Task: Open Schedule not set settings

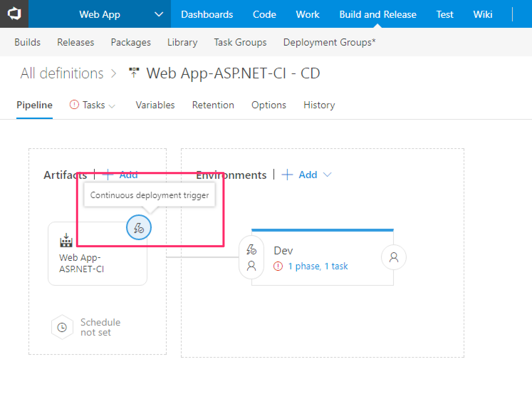Action: [100, 327]
